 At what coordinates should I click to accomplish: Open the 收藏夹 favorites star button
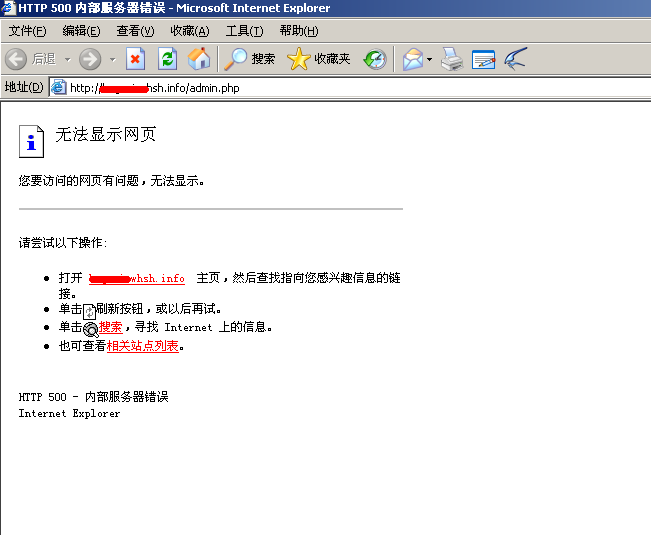tap(318, 59)
